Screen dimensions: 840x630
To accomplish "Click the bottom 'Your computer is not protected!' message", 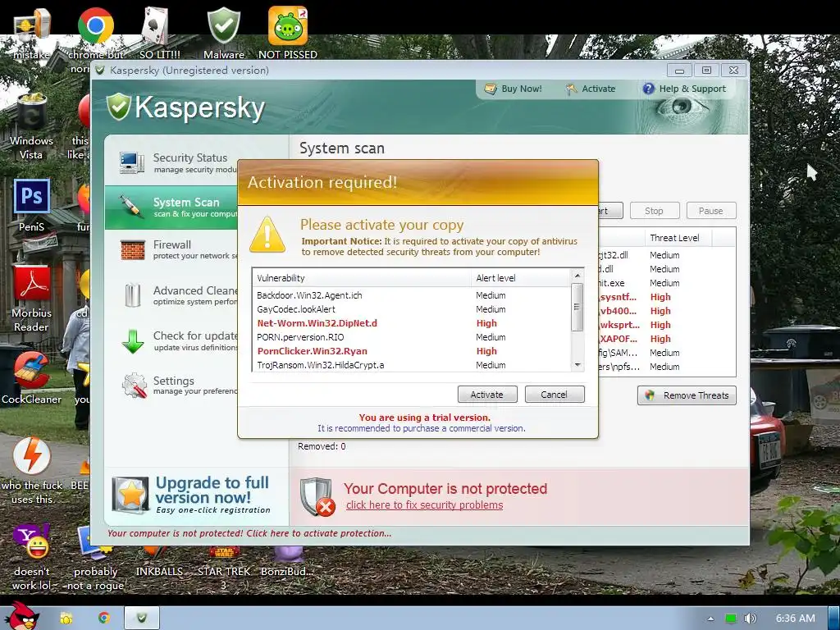I will point(249,533).
